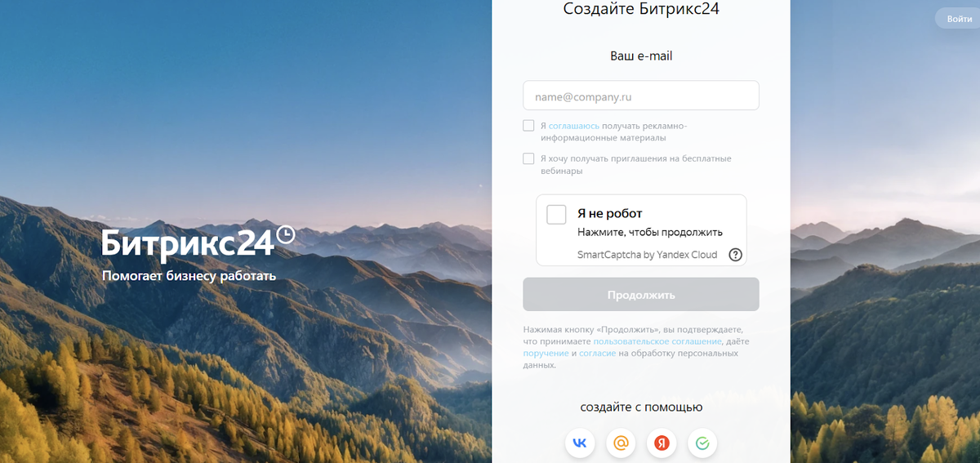
Task: Click the 'Помогает бизнесу работать' tagline
Action: click(189, 276)
